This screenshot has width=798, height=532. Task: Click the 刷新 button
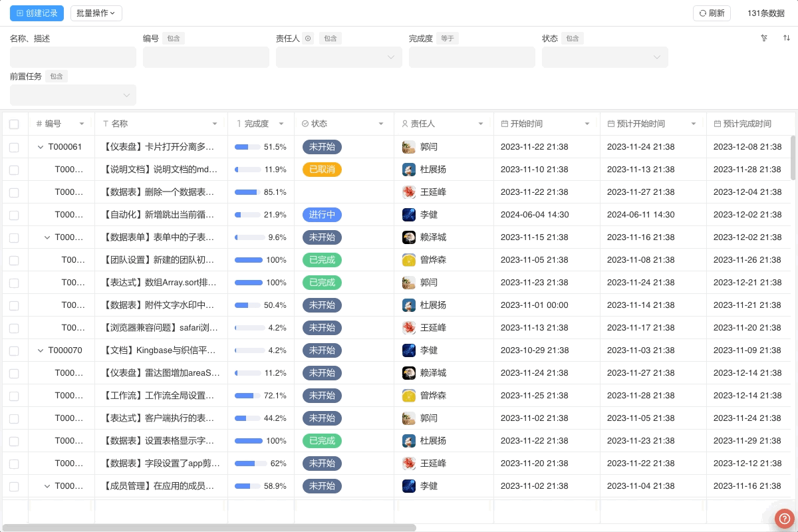tap(712, 13)
